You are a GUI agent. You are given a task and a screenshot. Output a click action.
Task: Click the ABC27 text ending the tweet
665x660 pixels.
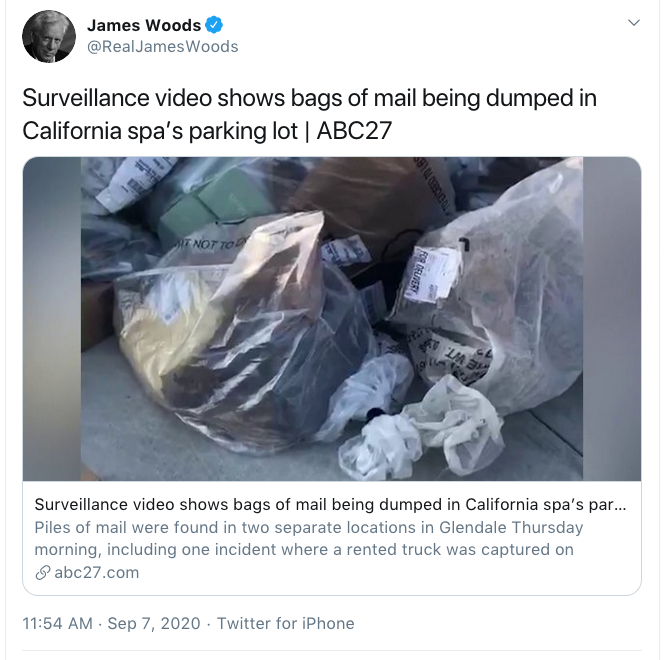[354, 131]
